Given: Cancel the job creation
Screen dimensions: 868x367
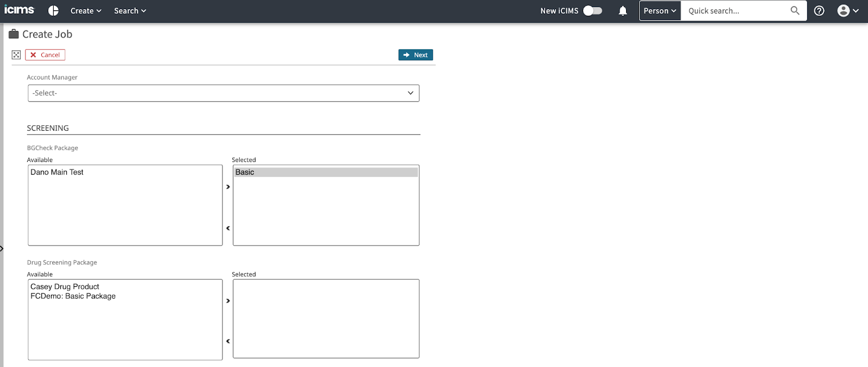Looking at the screenshot, I should (x=45, y=55).
